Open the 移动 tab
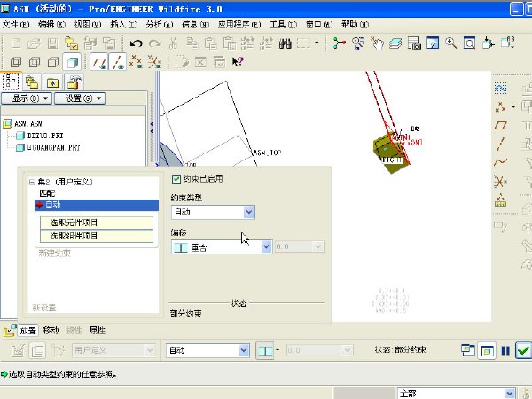The width and height of the screenshot is (532, 399). pyautogui.click(x=51, y=331)
